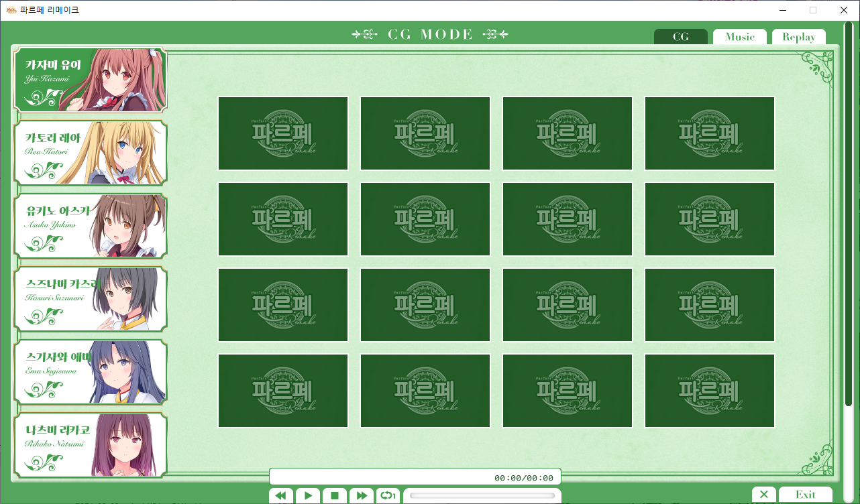Open third CG thumbnail in bottom row
Image resolution: width=860 pixels, height=504 pixels.
click(x=568, y=391)
